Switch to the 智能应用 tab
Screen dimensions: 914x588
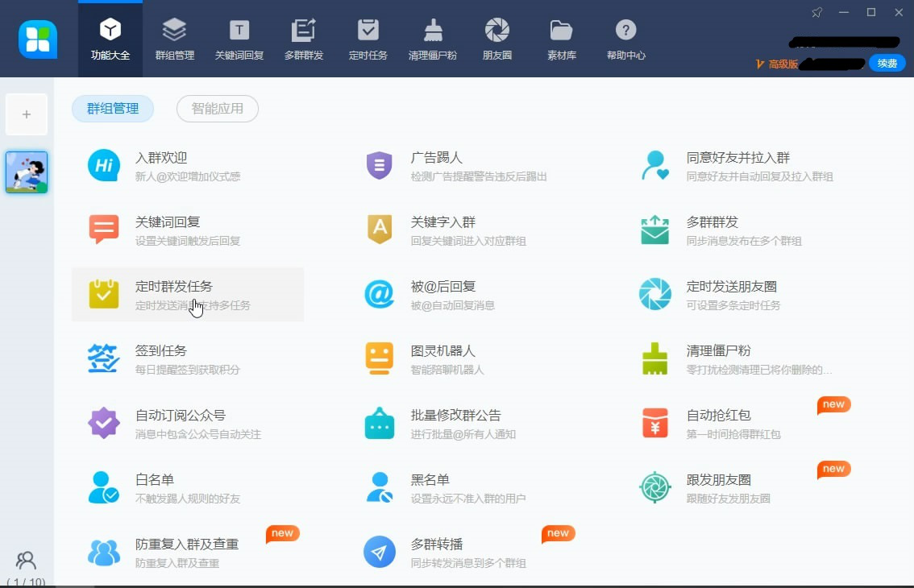(x=217, y=109)
